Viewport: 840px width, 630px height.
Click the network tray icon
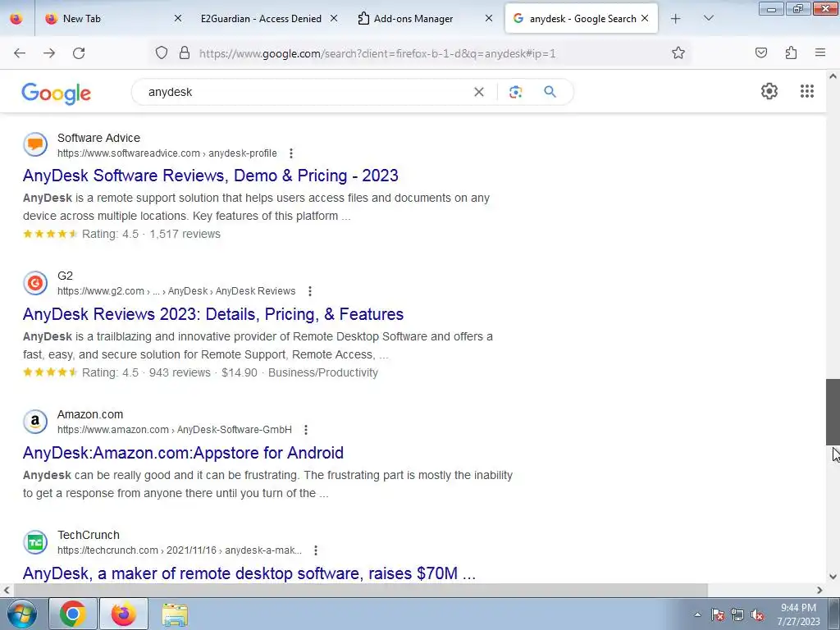737,614
